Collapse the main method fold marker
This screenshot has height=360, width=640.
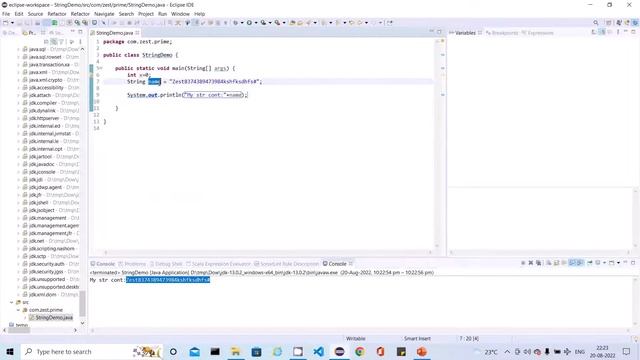[x=100, y=68]
